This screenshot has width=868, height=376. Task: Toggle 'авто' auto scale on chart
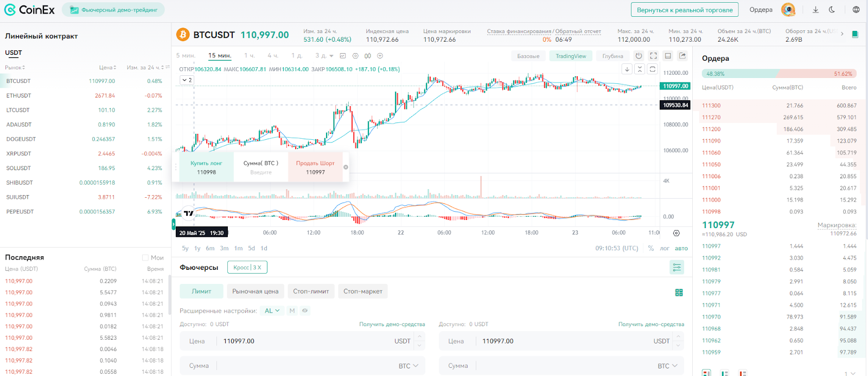[681, 248]
